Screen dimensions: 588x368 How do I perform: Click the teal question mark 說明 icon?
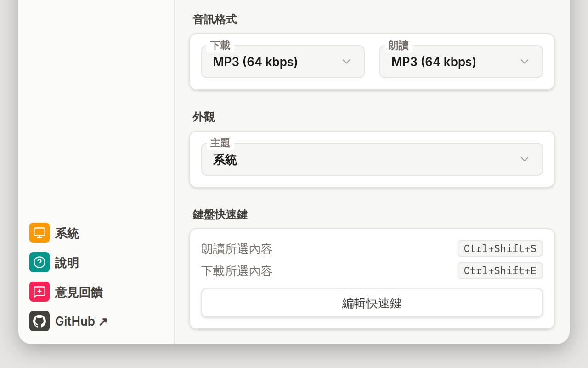(40, 262)
